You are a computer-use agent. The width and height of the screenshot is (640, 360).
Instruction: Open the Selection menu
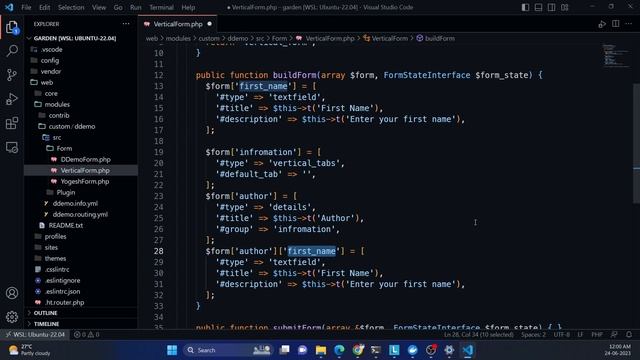pos(71,7)
